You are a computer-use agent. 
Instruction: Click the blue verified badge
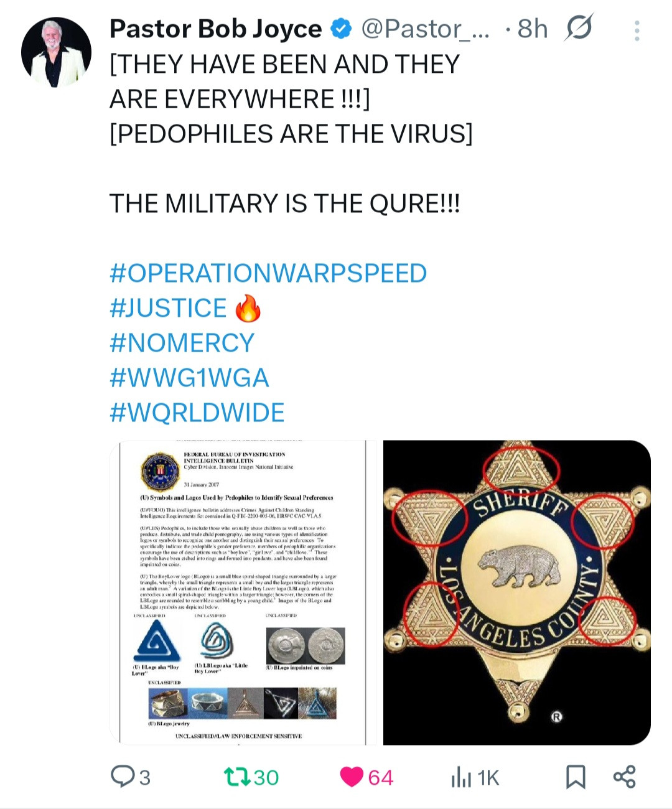pos(341,29)
